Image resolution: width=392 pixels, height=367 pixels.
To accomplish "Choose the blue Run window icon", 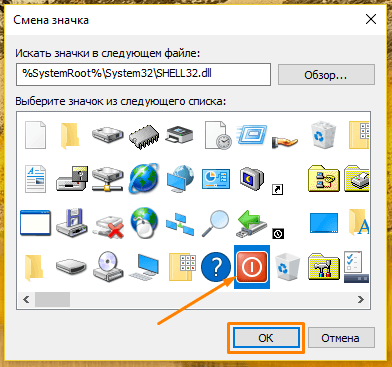I will 252,134.
